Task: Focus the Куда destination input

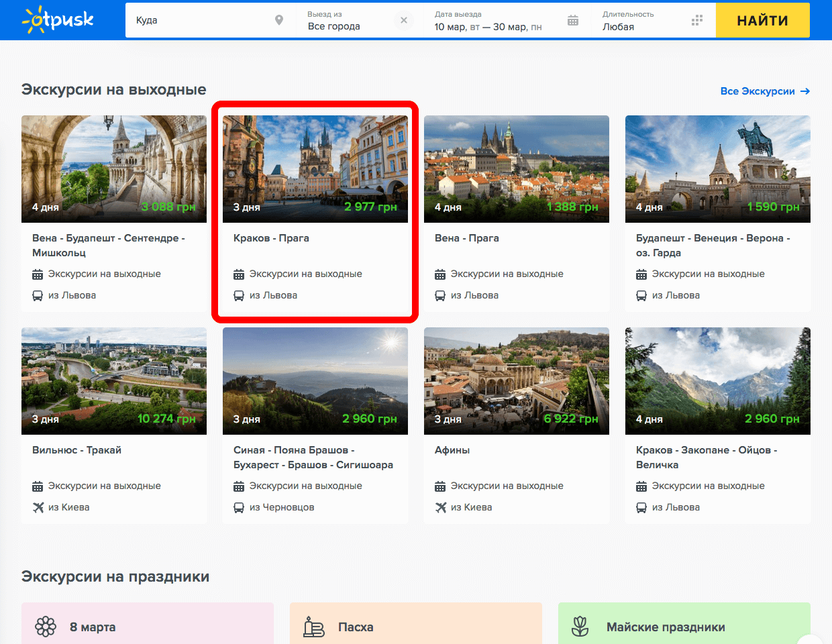Action: tap(211, 20)
